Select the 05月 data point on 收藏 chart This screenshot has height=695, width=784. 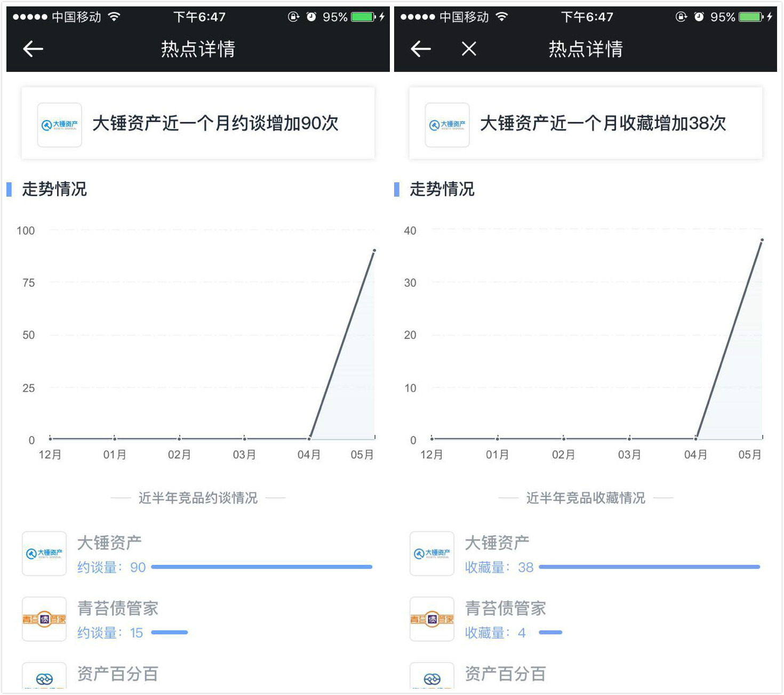click(762, 240)
